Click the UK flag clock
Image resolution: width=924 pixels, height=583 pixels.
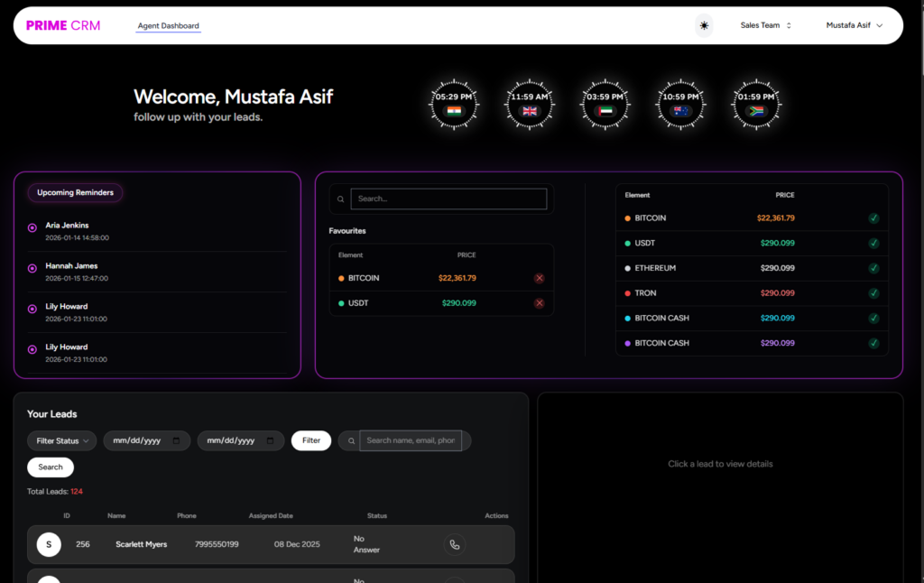pos(530,104)
